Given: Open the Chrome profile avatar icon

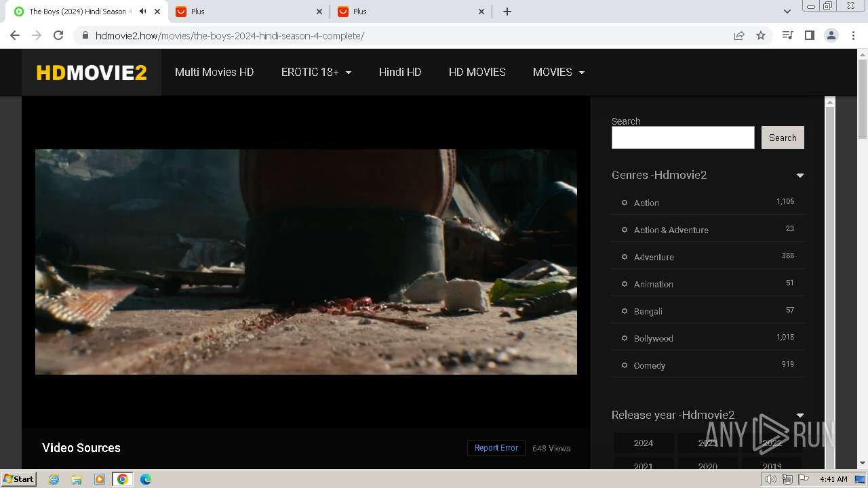Looking at the screenshot, I should (x=831, y=35).
